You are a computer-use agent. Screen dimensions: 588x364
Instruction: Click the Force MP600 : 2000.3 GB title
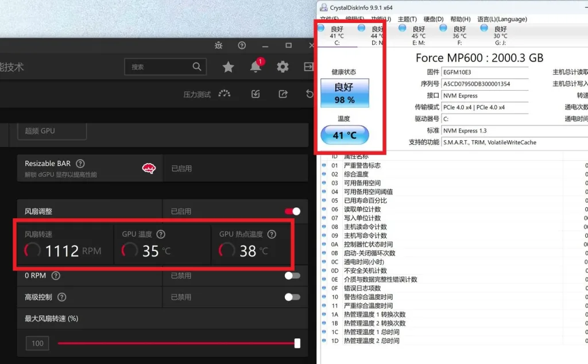pyautogui.click(x=479, y=58)
